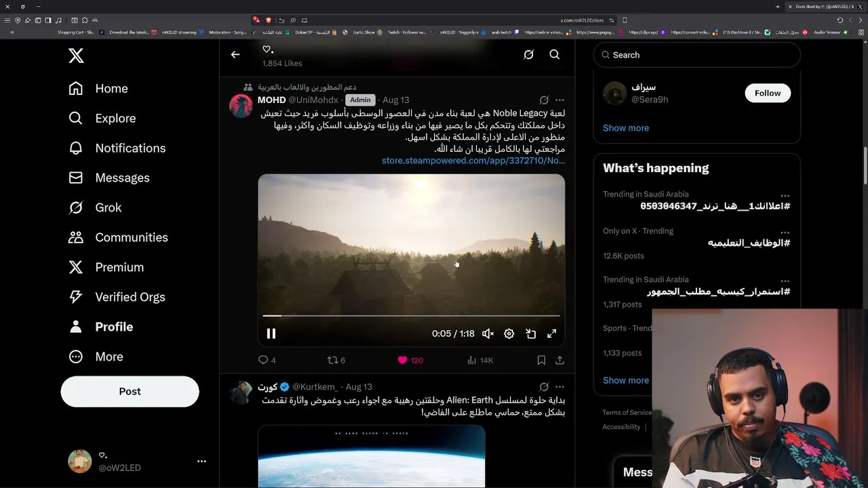Screen dimensions: 868x488
Task: Open the Audio Trimmer bookmark
Action: (x=830, y=33)
